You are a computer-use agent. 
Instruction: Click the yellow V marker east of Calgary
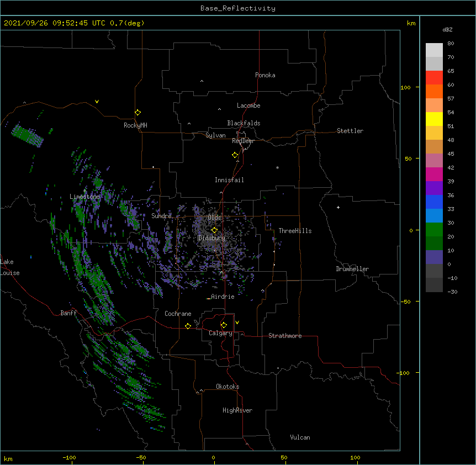(237, 323)
